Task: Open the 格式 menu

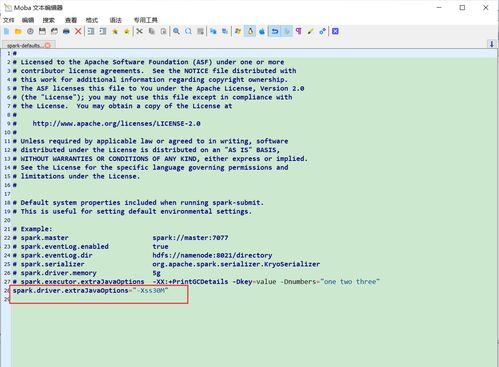Action: (x=92, y=20)
